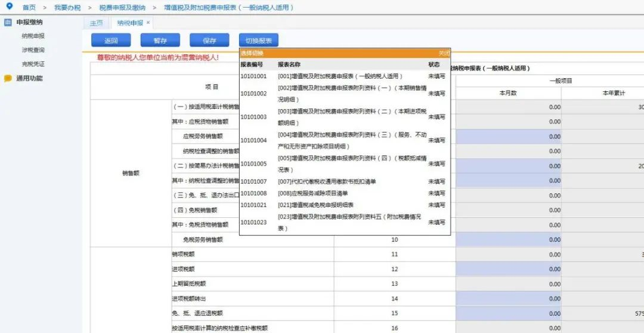Click the 返回 button
This screenshot has height=333, width=644.
(111, 41)
